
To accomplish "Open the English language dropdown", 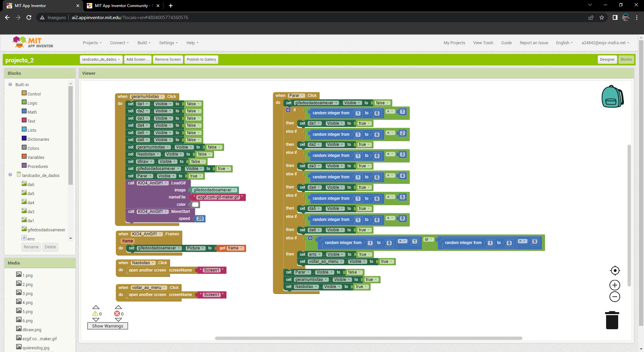I will 564,43.
